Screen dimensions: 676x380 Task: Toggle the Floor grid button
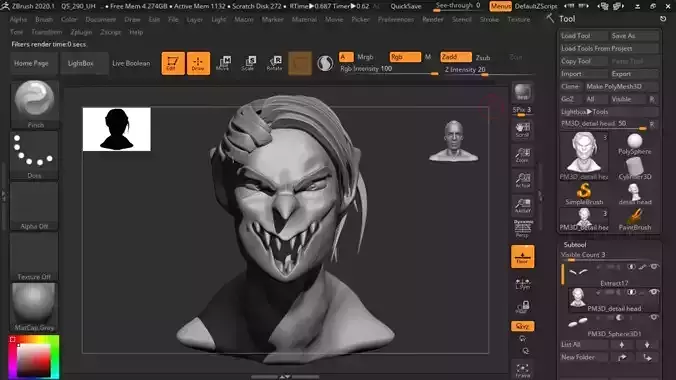pyautogui.click(x=523, y=257)
